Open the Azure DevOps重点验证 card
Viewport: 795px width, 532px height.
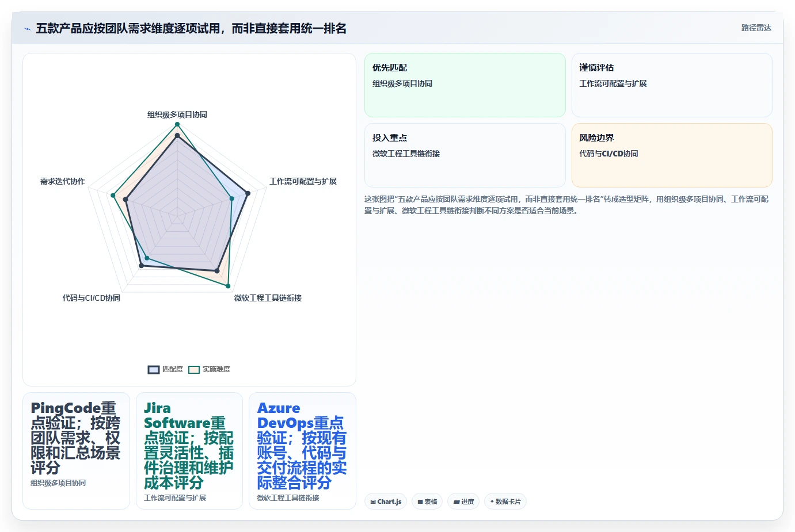pyautogui.click(x=302, y=451)
